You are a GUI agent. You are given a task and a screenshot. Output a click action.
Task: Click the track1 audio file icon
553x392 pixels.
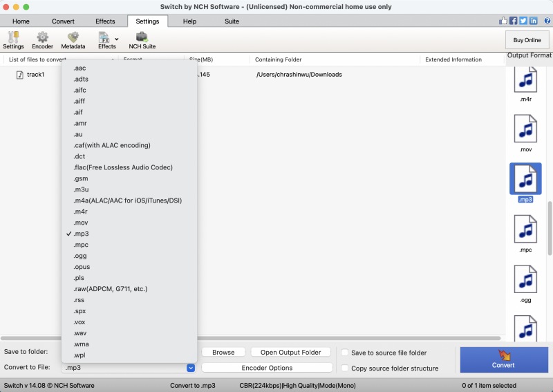(20, 75)
